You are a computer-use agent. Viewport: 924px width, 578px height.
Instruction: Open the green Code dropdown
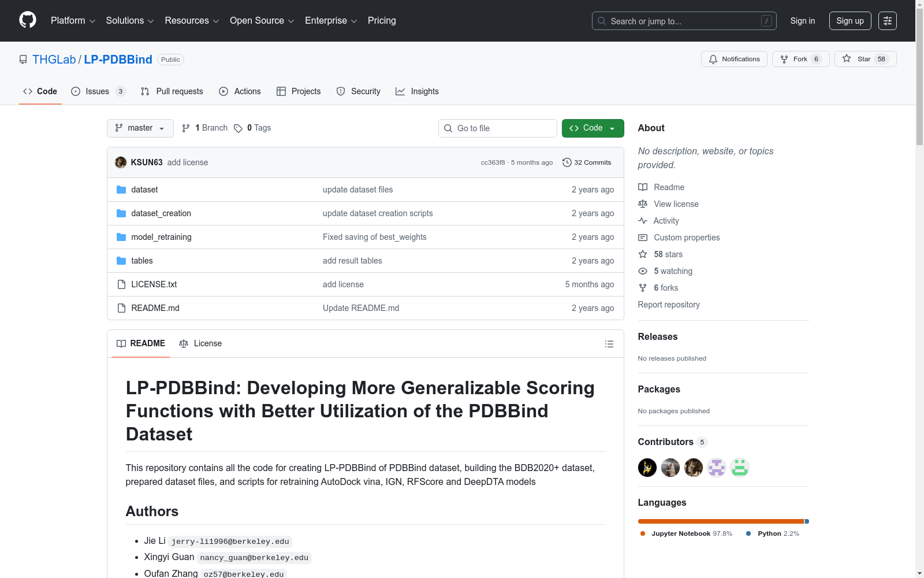(593, 128)
